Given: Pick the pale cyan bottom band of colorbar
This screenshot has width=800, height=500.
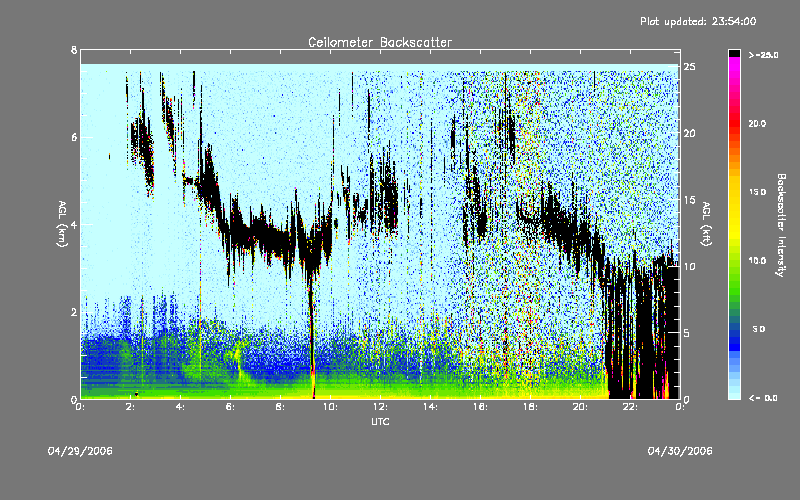Looking at the screenshot, I should [x=734, y=392].
